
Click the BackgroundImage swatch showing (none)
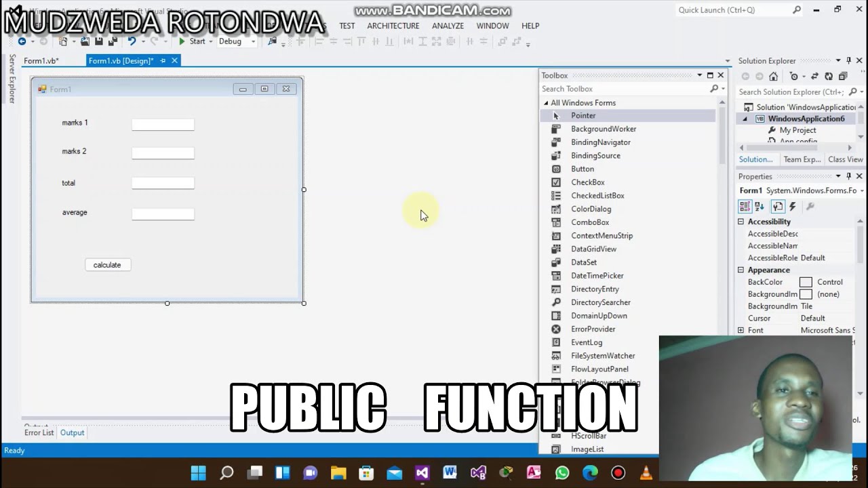pos(806,294)
